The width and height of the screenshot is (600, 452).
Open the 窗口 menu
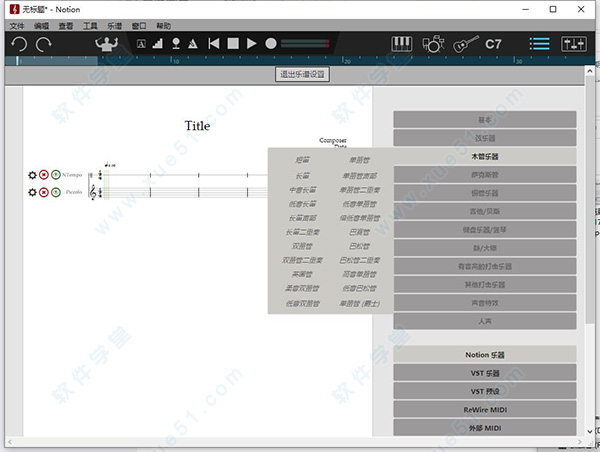tap(139, 26)
